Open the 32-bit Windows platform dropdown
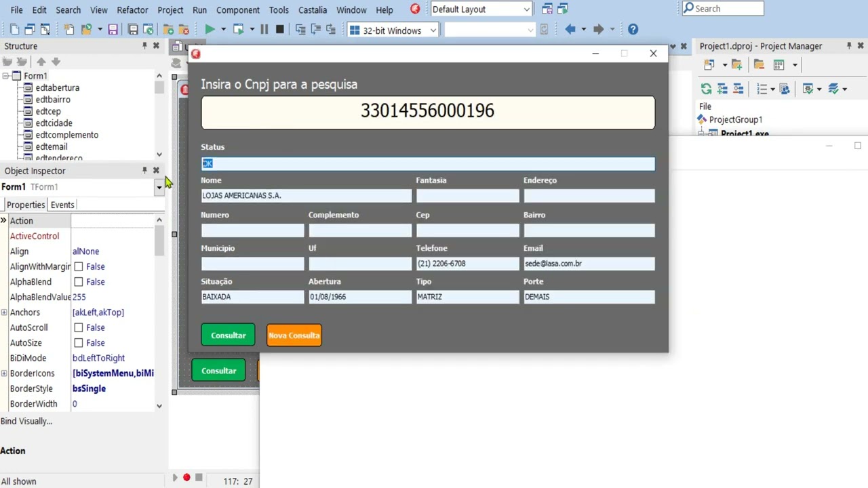Screen dimensions: 868x488 pyautogui.click(x=433, y=30)
